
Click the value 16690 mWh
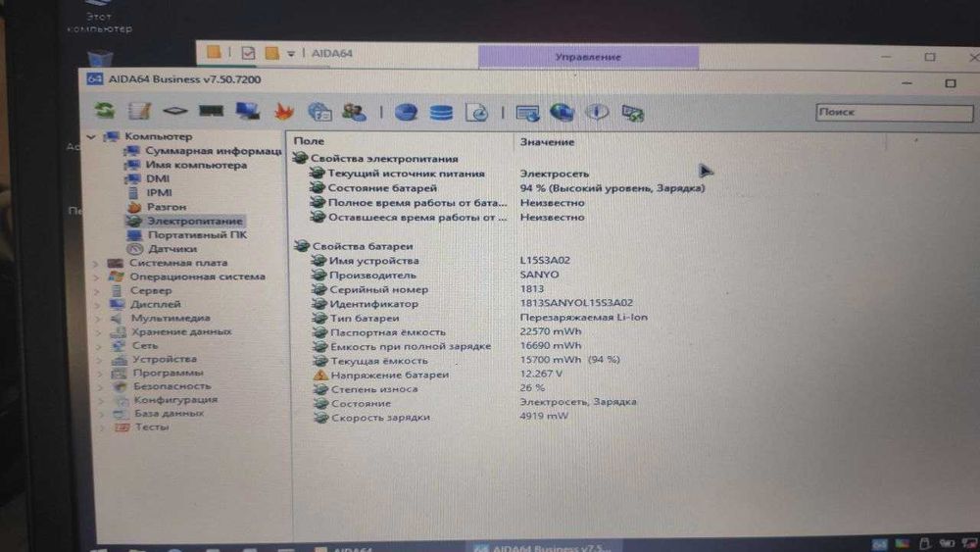click(551, 345)
